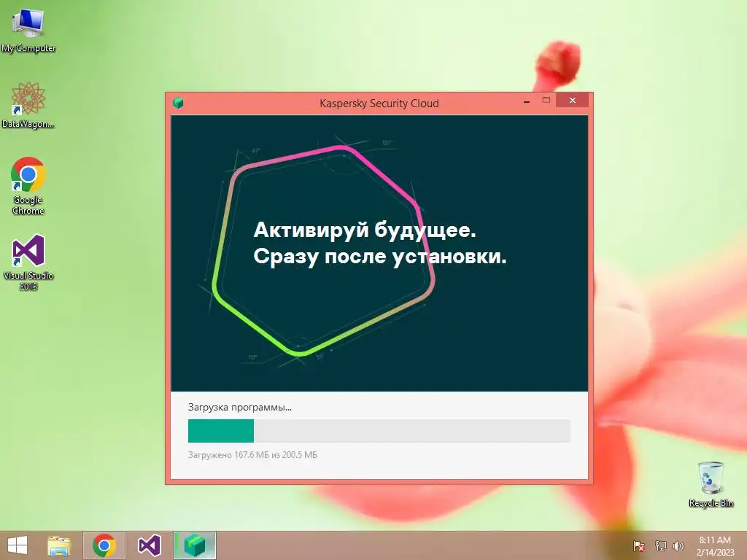This screenshot has width=747, height=560.
Task: Open the DataWagon desktop shortcut
Action: coord(28,105)
